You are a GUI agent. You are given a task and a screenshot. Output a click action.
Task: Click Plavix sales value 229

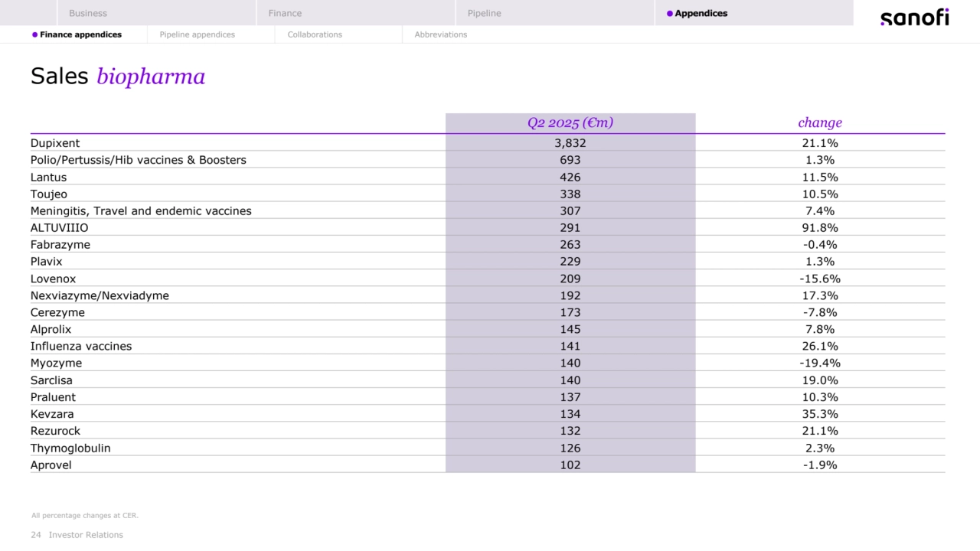click(570, 262)
